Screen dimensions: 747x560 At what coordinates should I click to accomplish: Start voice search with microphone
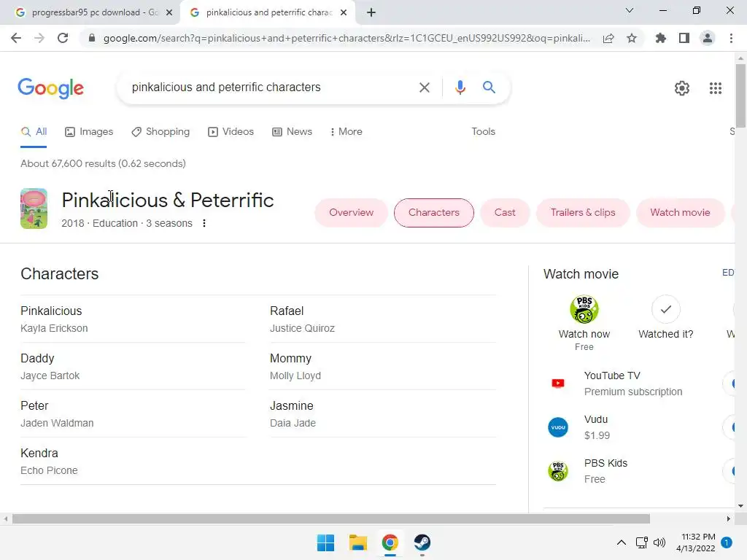[460, 87]
